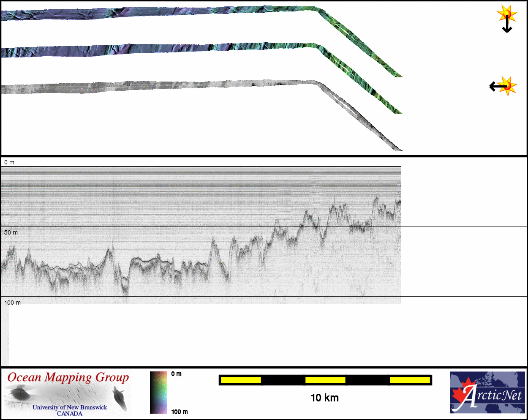
Task: Click the 0 m label beside color legend
Action: [x=176, y=374]
